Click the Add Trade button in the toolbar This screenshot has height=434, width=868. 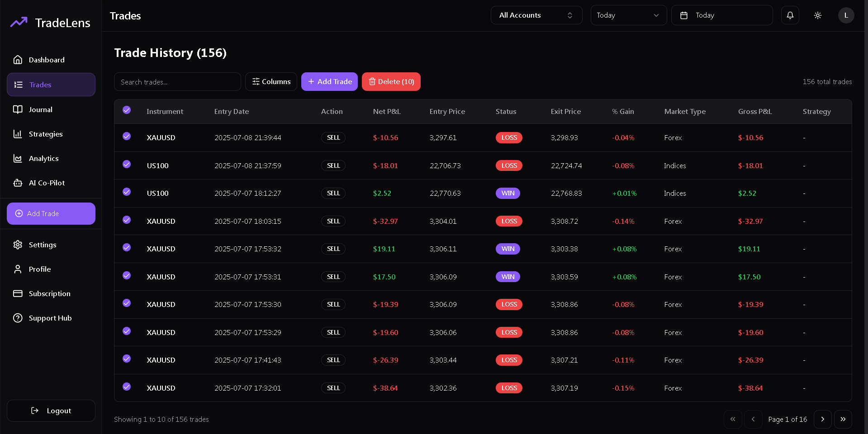pyautogui.click(x=329, y=82)
